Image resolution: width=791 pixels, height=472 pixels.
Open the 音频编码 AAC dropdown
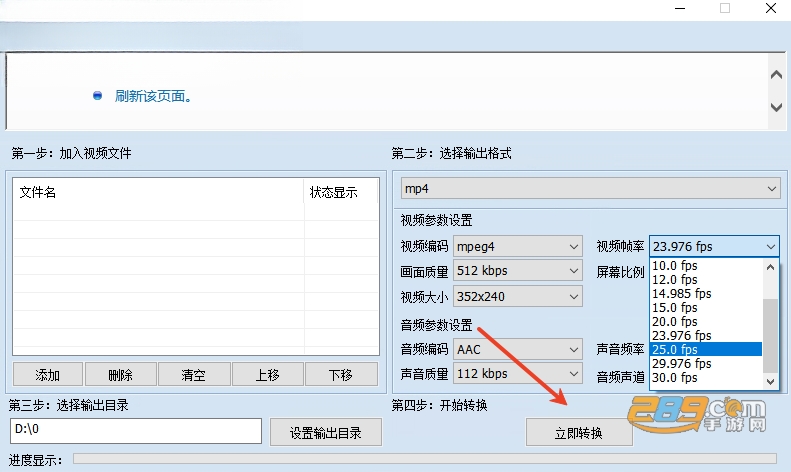click(x=518, y=349)
